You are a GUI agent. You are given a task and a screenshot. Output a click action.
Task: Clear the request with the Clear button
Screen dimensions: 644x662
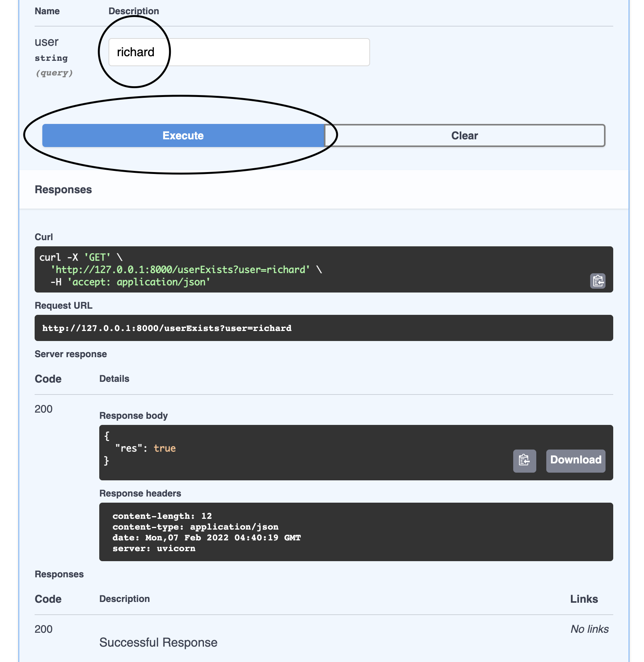click(x=465, y=135)
